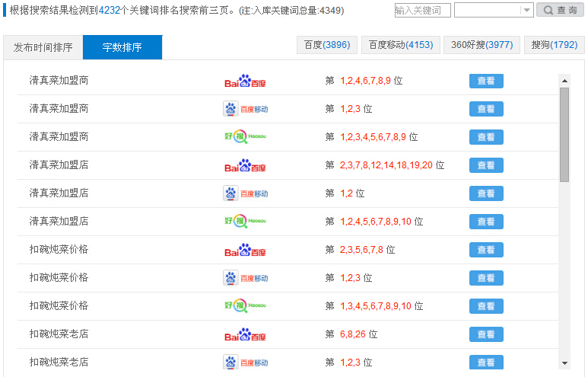
Task: Open the search engine dropdown arrow
Action: coord(527,10)
